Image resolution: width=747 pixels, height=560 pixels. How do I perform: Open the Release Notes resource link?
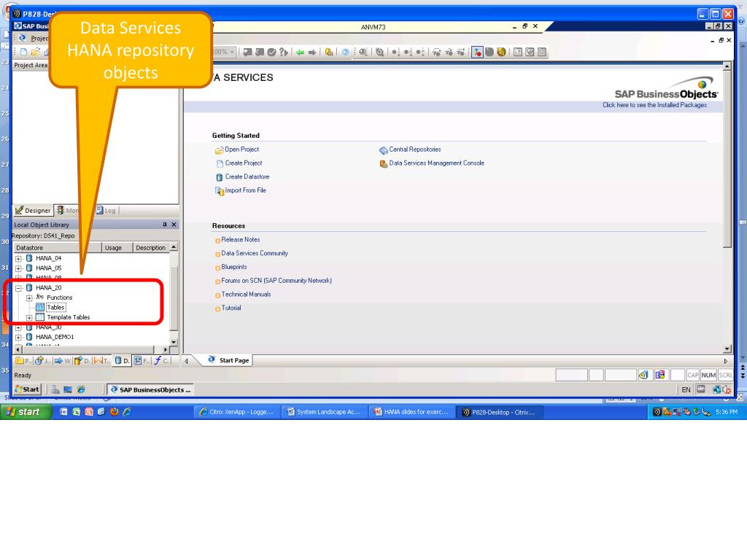click(241, 240)
